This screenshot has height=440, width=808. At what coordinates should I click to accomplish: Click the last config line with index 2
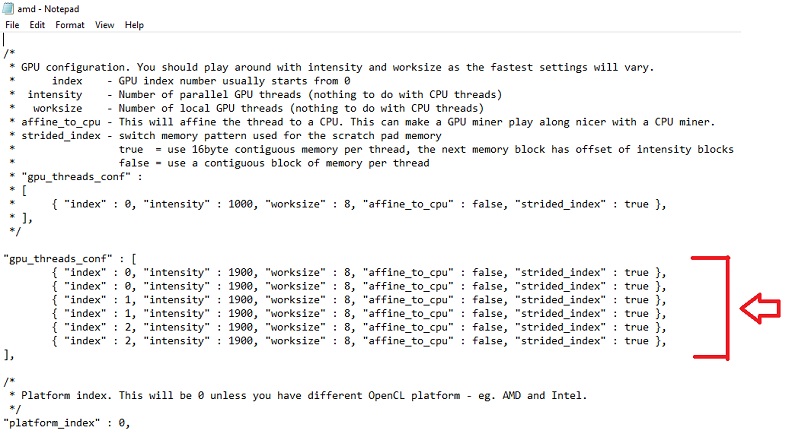coord(359,341)
